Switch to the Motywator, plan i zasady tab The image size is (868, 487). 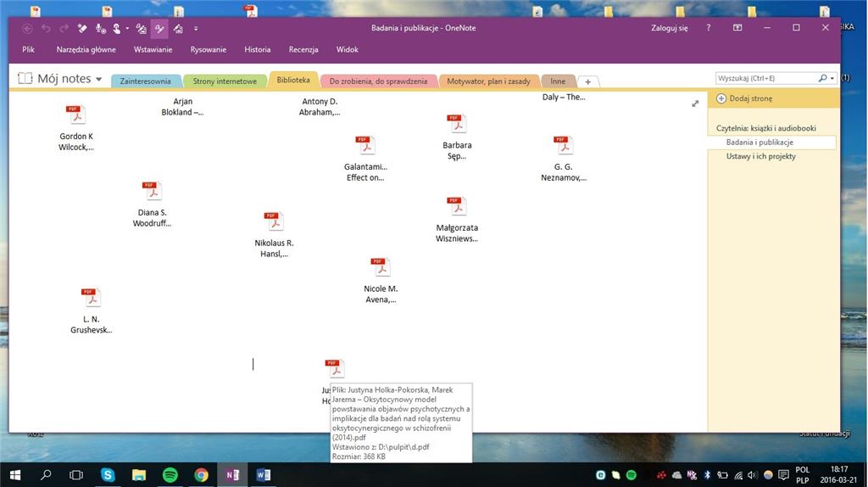click(488, 81)
